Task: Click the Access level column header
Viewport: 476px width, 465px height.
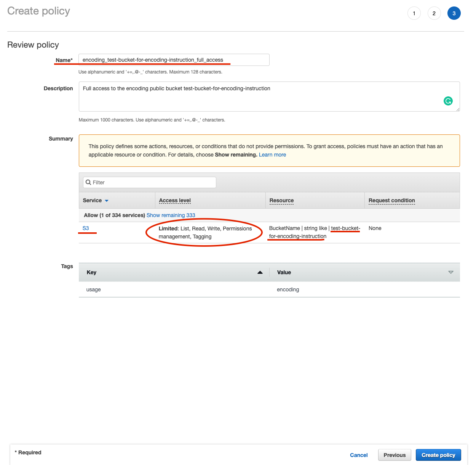Action: (175, 200)
